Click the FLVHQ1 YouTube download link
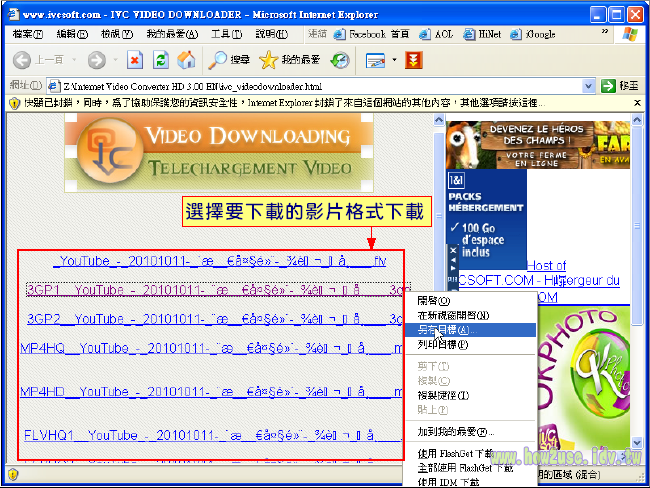 point(213,435)
